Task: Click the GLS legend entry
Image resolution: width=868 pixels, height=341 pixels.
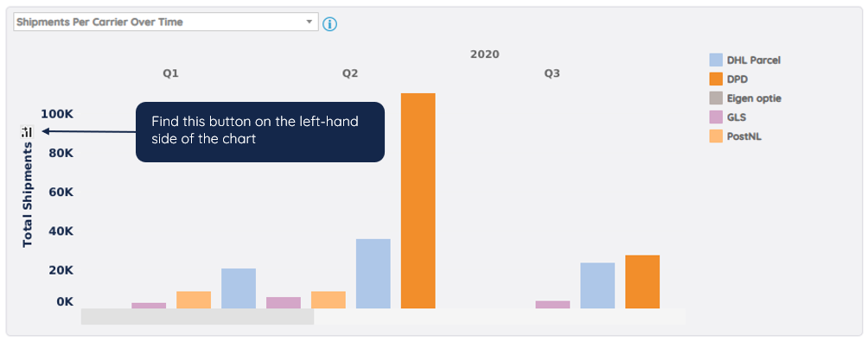Action: click(x=727, y=117)
